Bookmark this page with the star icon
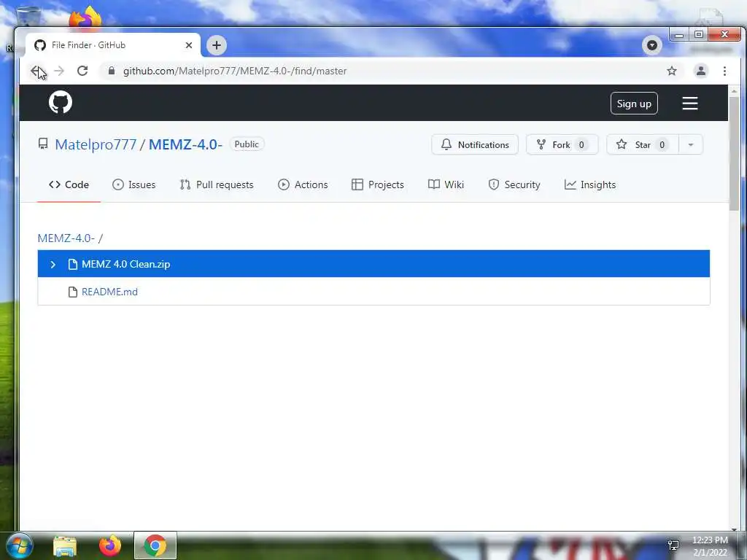 [672, 71]
